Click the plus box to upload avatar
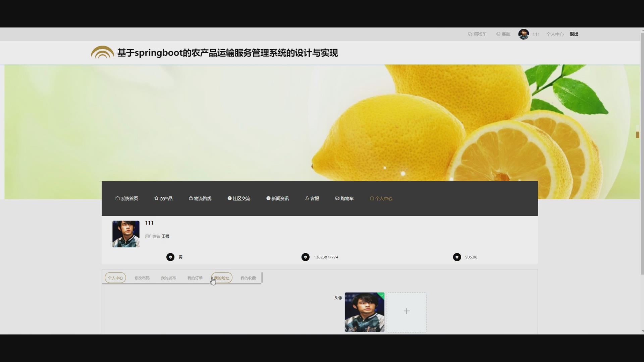Image resolution: width=644 pixels, height=362 pixels. tap(407, 311)
